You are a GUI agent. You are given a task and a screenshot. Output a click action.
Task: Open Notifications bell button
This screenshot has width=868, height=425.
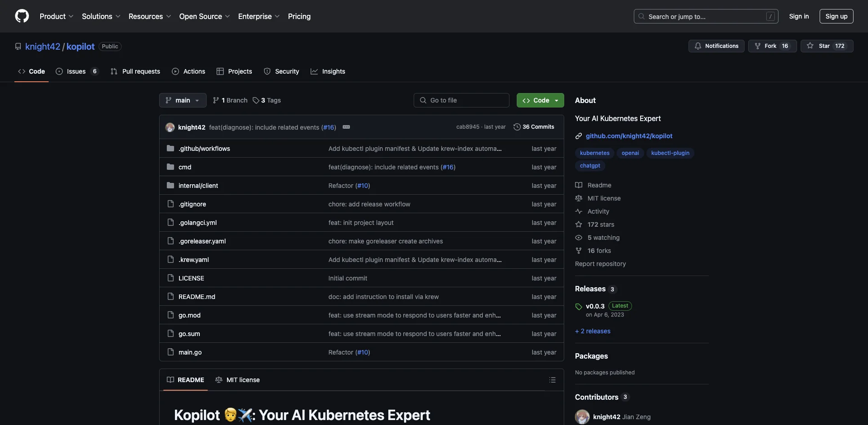[x=716, y=46]
